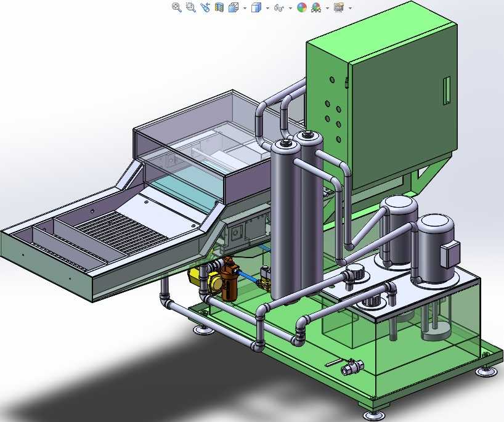Toggle the Section View tool
Screen dimensions: 504x422
pyautogui.click(x=219, y=7)
